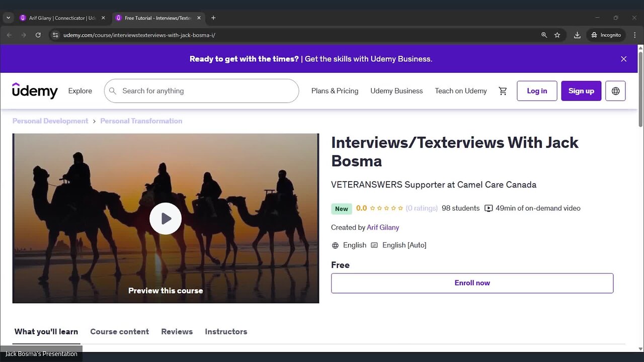Go back in browser history
Screen dimensions: 644x362
[9, 35]
